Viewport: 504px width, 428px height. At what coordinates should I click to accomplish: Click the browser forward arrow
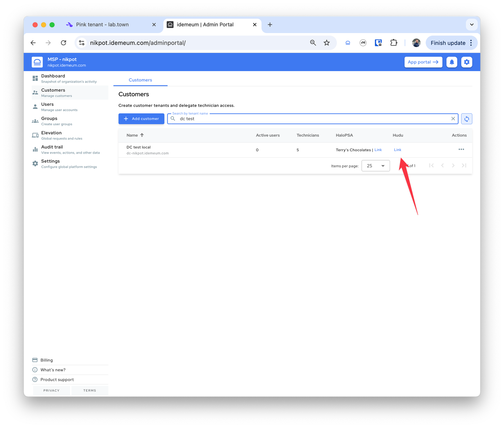[48, 43]
